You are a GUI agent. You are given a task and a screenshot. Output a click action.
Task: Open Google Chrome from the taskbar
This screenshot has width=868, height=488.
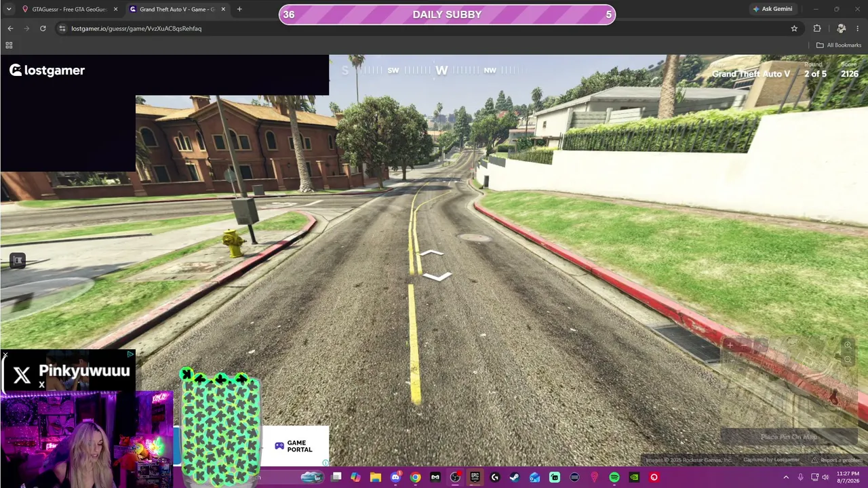(416, 477)
